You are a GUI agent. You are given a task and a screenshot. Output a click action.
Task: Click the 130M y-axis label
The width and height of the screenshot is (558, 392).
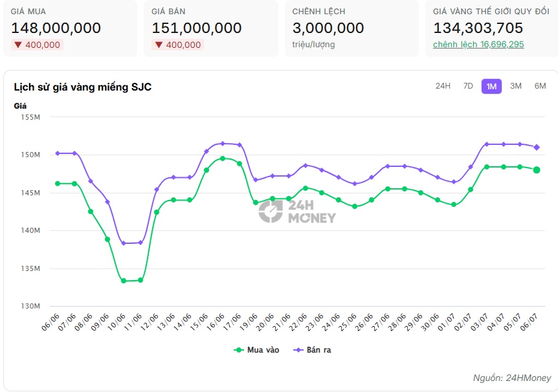[x=30, y=306]
